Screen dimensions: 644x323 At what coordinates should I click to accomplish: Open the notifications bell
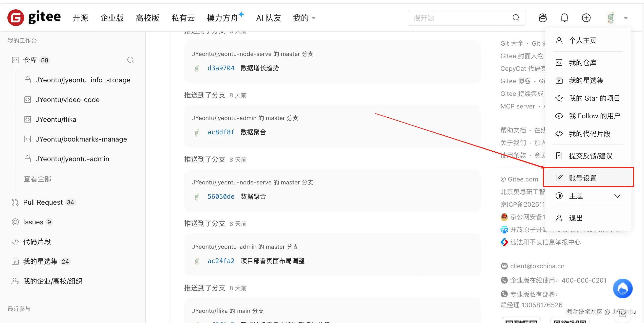pyautogui.click(x=564, y=18)
